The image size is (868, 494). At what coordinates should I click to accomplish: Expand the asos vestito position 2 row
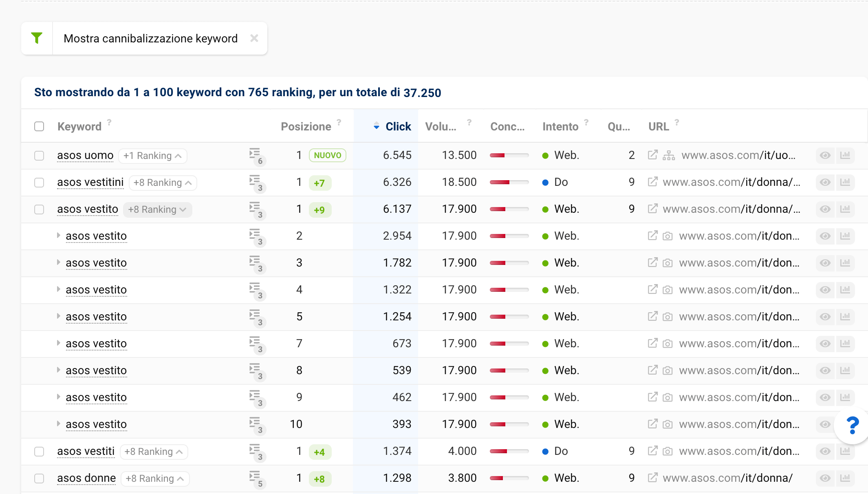click(58, 236)
